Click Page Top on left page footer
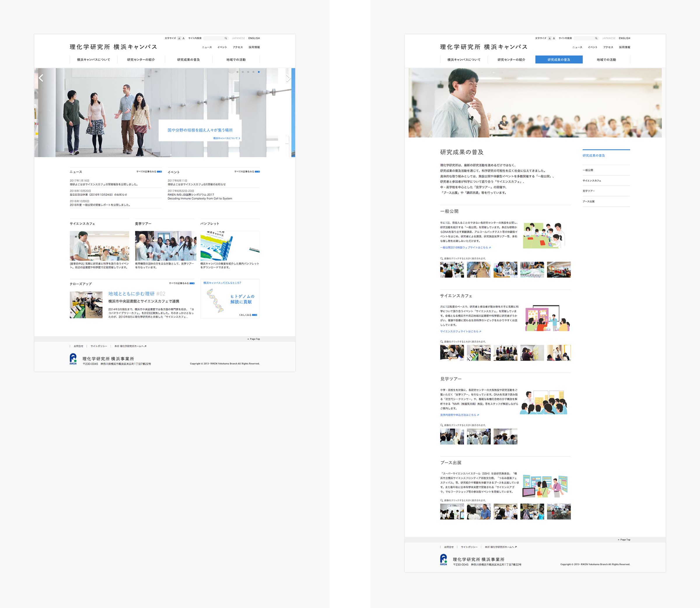 pos(254,339)
